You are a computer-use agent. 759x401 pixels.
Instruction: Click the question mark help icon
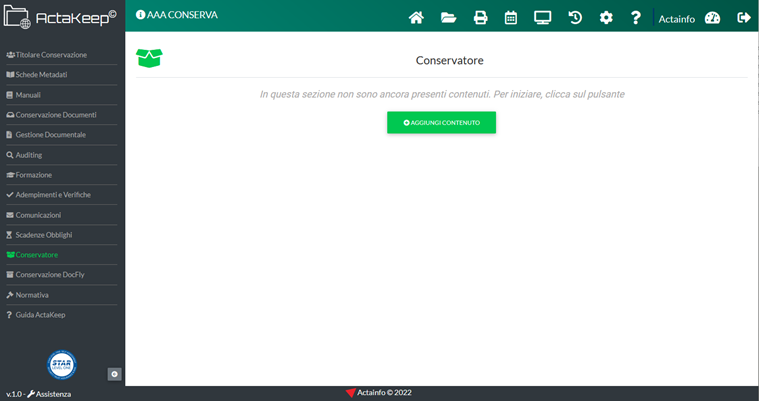pyautogui.click(x=635, y=17)
